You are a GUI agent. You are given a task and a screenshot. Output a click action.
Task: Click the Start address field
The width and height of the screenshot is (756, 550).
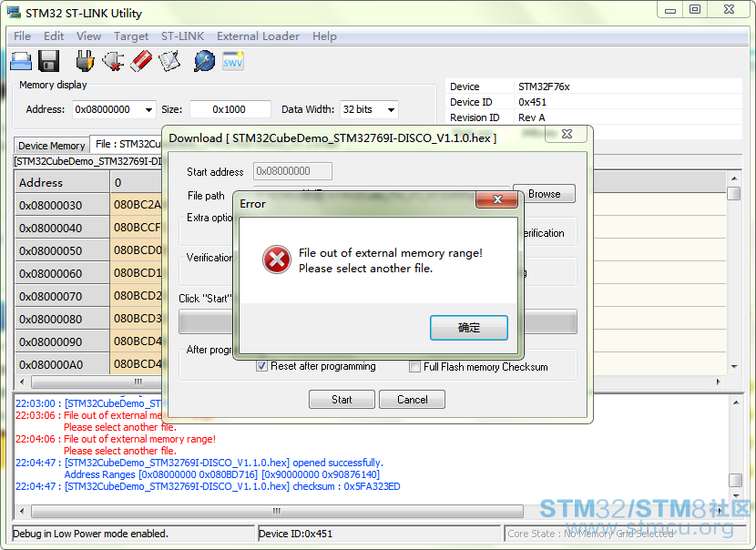click(292, 171)
